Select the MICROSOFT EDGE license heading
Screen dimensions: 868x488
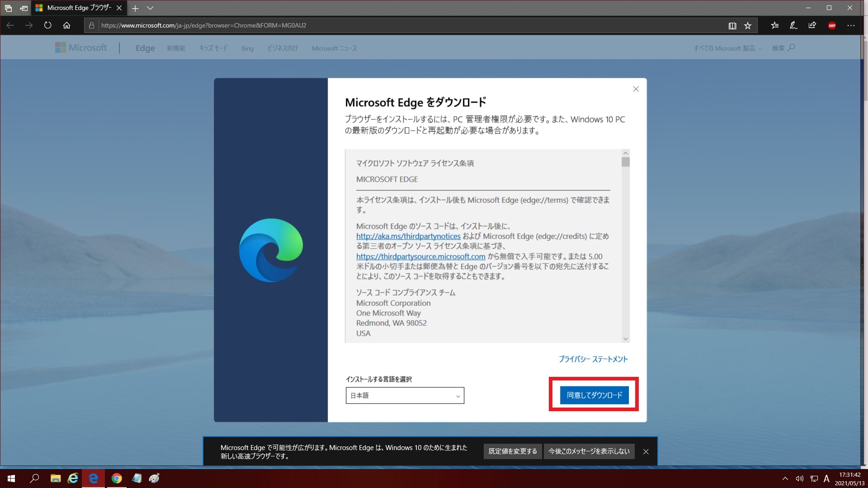point(387,179)
